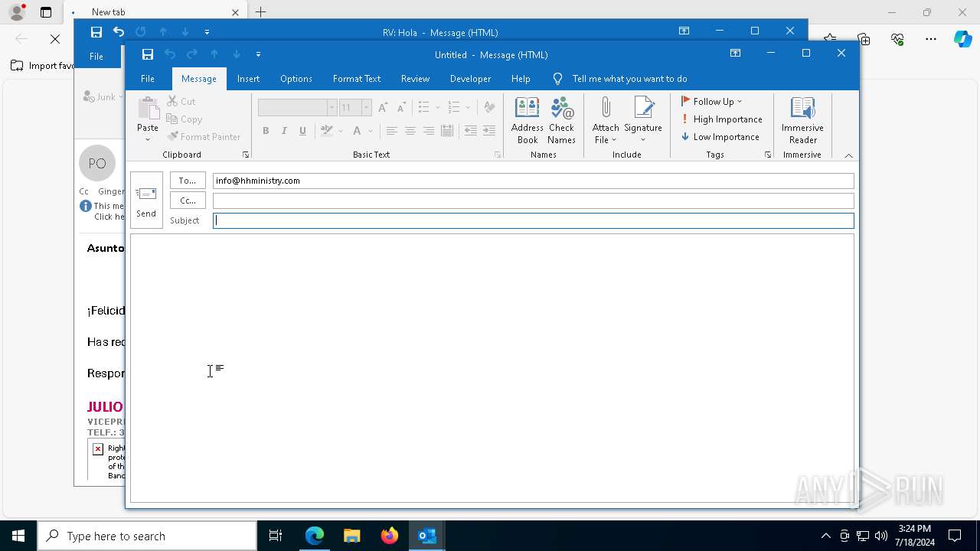Screen dimensions: 980x551
Task: Send the email with the Send button
Action: tap(146, 200)
